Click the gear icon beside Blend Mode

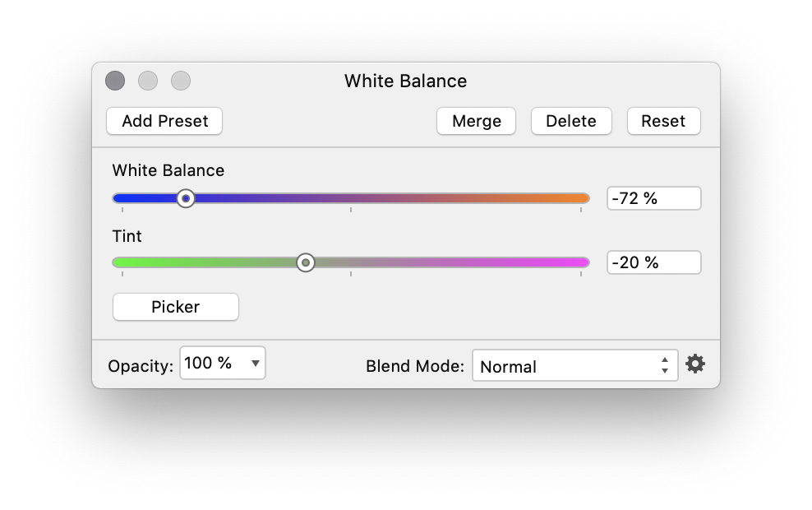(x=695, y=363)
